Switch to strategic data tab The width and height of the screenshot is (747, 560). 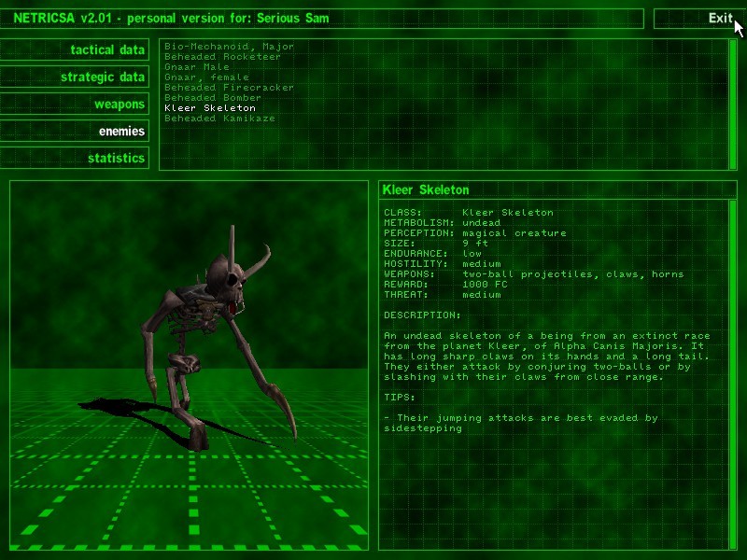point(75,77)
